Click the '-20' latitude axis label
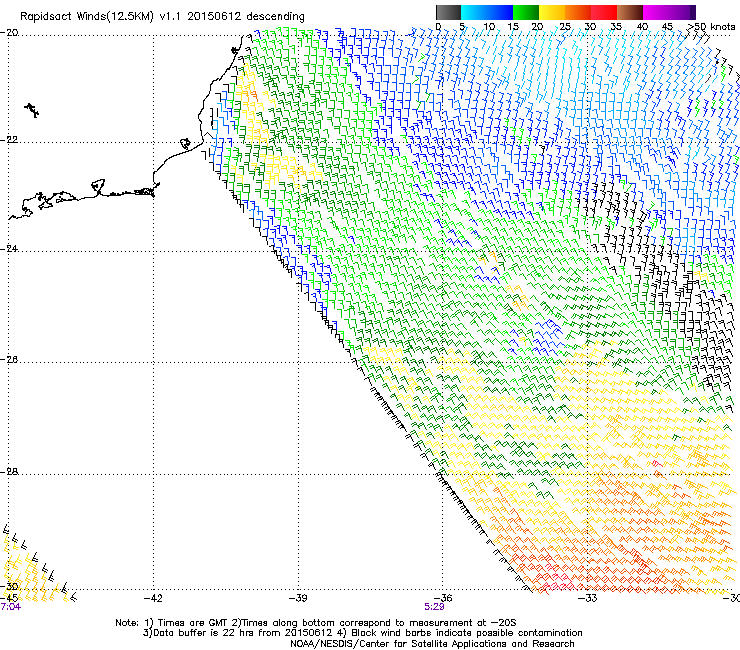The image size is (740, 650). 9,33
